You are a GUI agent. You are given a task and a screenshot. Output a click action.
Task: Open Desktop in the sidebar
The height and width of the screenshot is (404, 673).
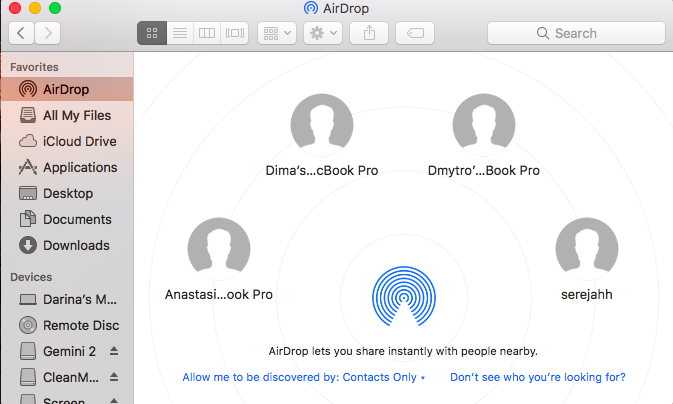67,193
